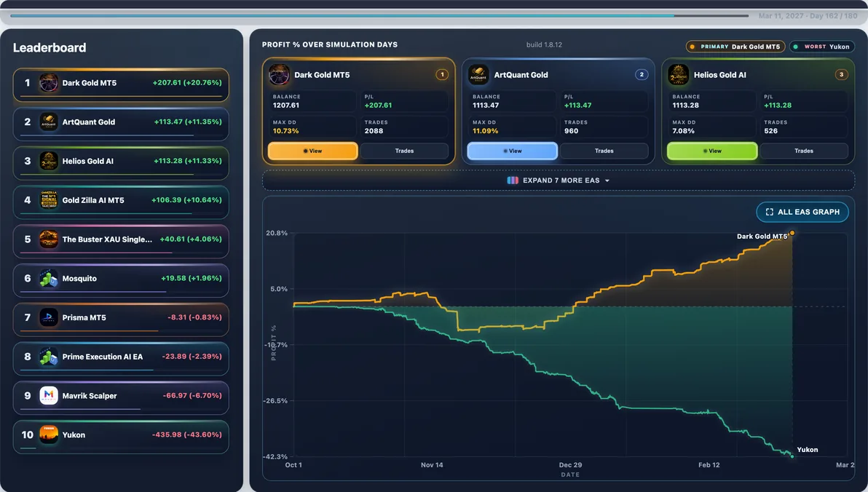The image size is (868, 492).
Task: Click rank badge 3 on Helios card
Action: 842,75
